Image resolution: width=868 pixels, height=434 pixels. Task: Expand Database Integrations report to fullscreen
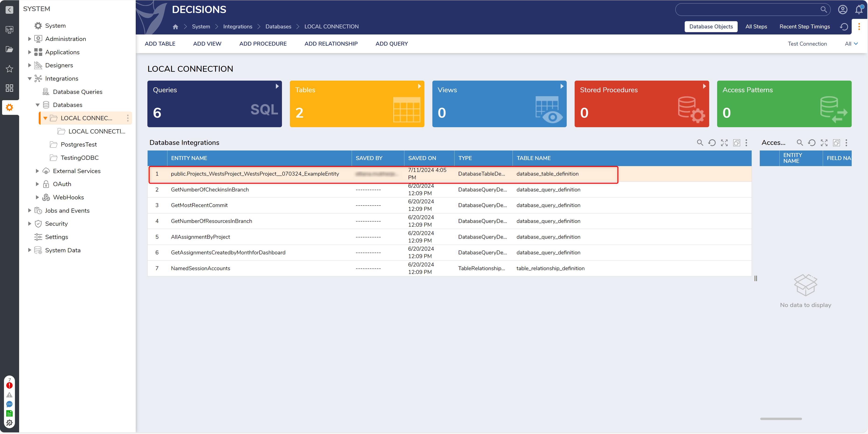click(724, 143)
